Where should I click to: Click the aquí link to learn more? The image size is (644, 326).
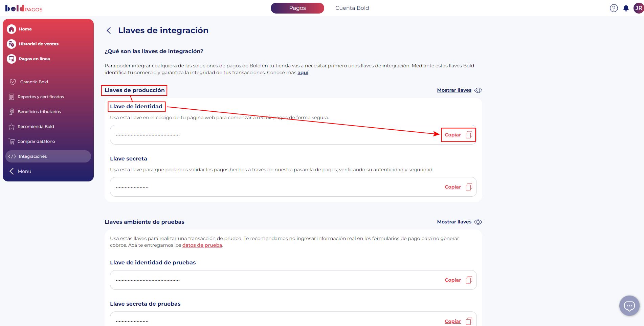click(x=303, y=73)
